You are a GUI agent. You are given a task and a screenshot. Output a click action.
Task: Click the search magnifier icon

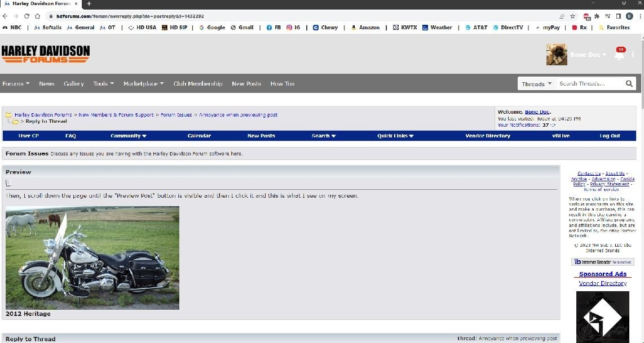click(x=629, y=84)
